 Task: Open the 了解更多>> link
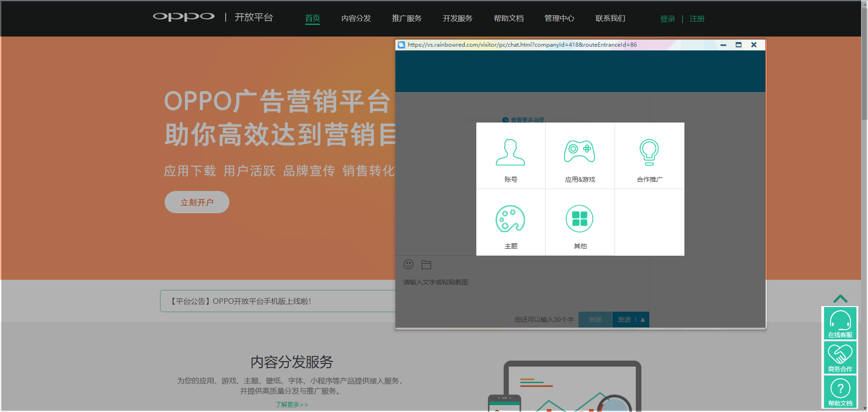(291, 405)
